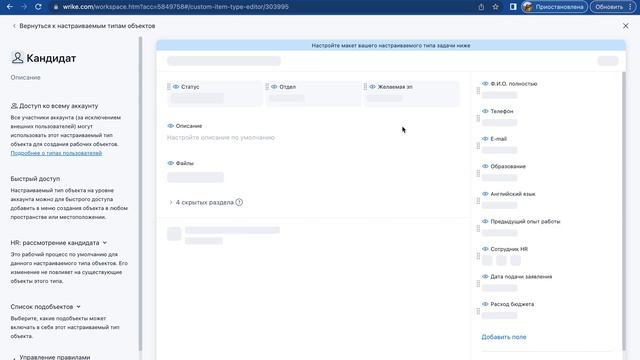This screenshot has height=360, width=640.
Task: Toggle visibility of Расход бюджета field
Action: point(485,304)
